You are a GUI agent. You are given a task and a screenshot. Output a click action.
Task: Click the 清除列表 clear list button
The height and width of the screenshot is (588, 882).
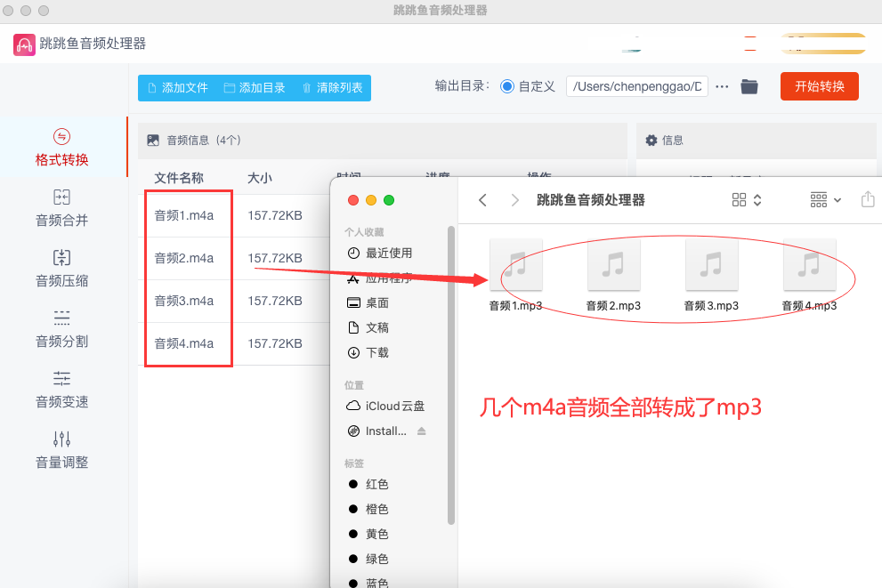click(x=332, y=88)
